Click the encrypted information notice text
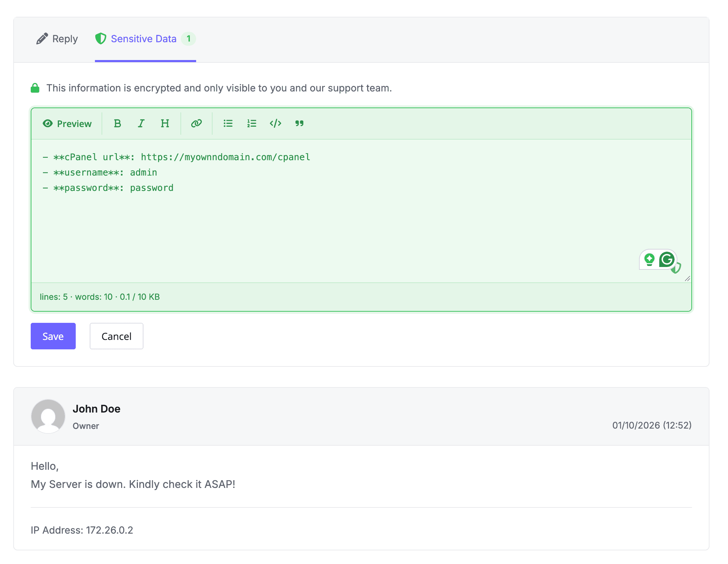This screenshot has width=728, height=564. 219,88
